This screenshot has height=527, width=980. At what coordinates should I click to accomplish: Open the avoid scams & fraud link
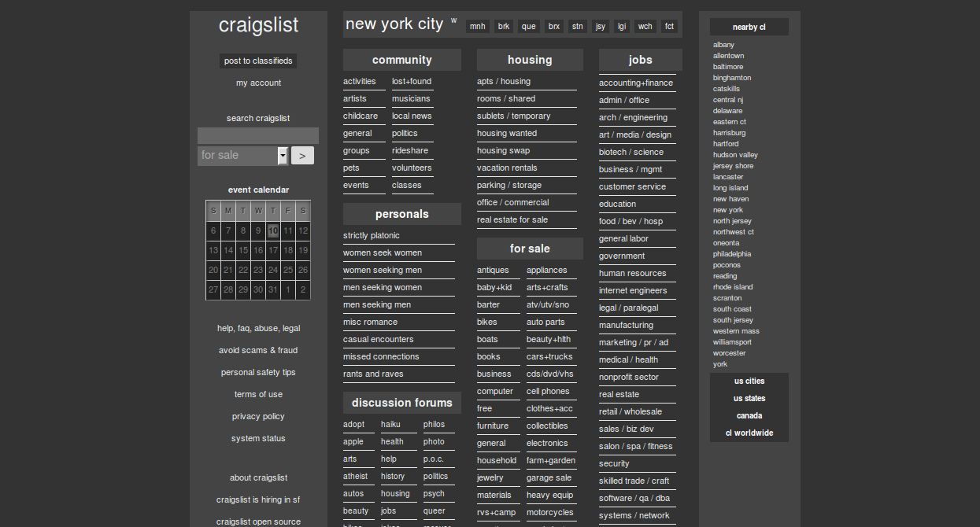(258, 350)
